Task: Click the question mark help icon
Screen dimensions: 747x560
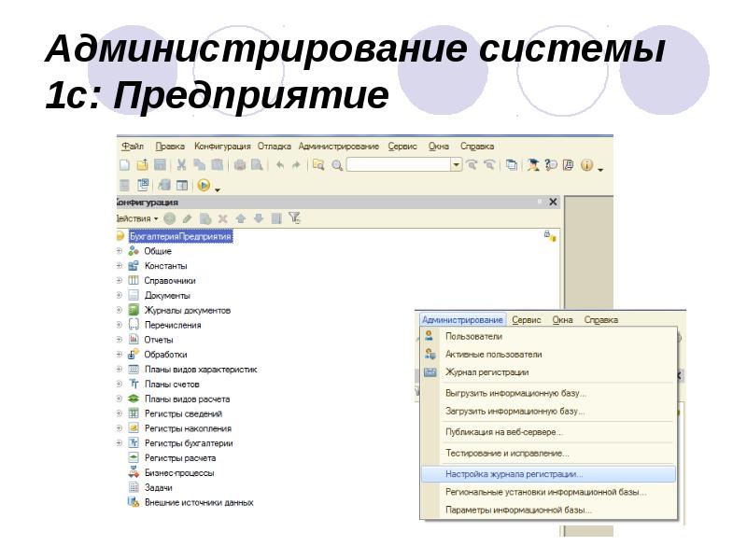Action: pos(551,165)
